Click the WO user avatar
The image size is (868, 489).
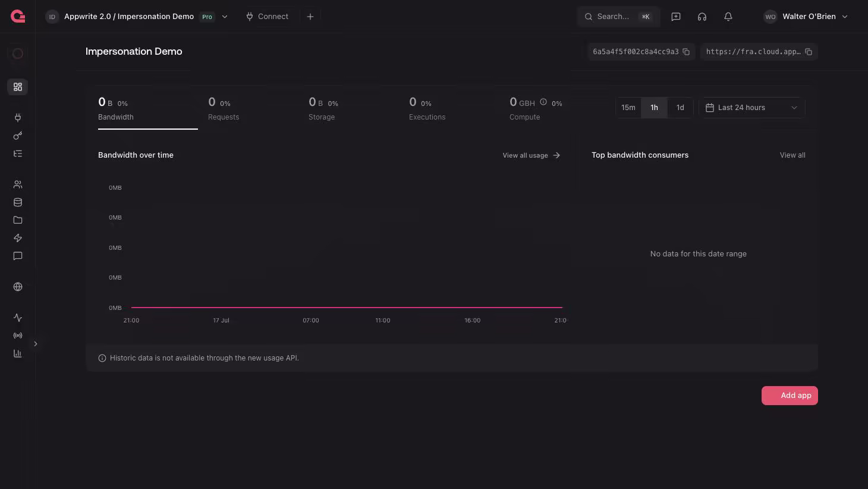(770, 17)
